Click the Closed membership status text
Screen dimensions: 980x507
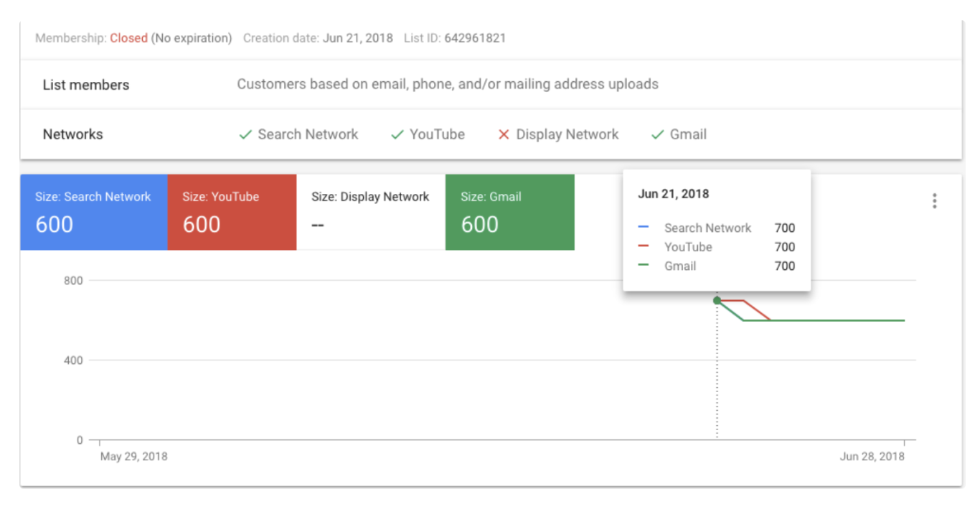[x=128, y=38]
